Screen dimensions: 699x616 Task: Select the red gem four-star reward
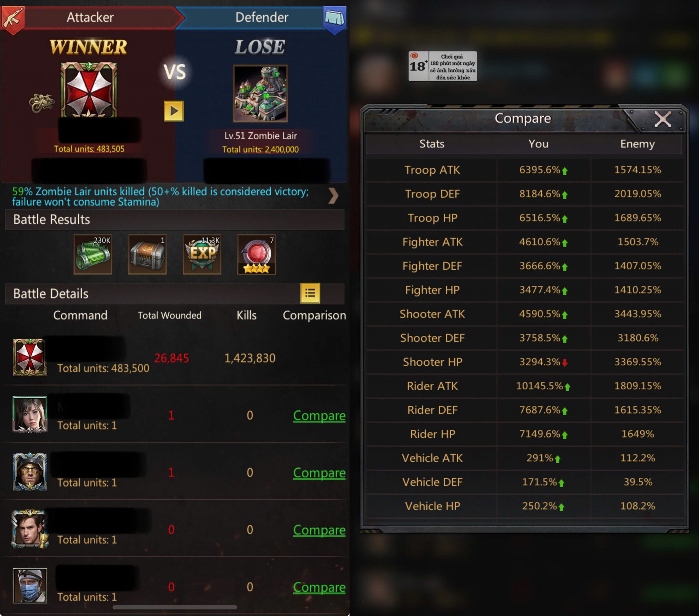coord(256,254)
